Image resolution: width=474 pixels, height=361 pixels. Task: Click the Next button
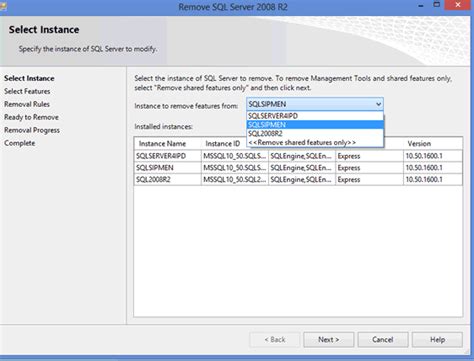[329, 340]
